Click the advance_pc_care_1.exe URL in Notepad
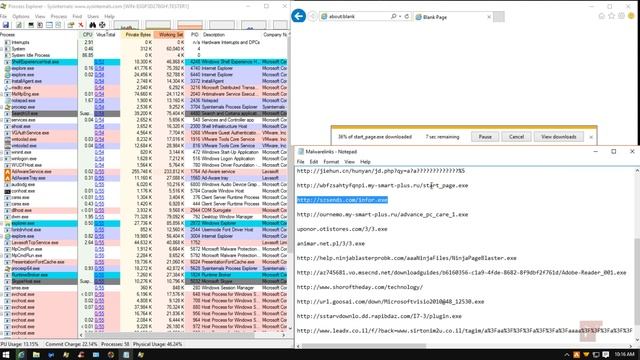The width and height of the screenshot is (640, 360). pos(382,214)
